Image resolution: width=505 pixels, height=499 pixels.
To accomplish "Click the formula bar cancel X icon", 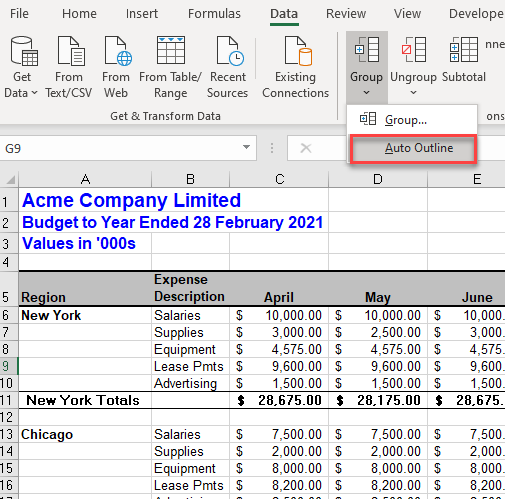I will point(306,148).
